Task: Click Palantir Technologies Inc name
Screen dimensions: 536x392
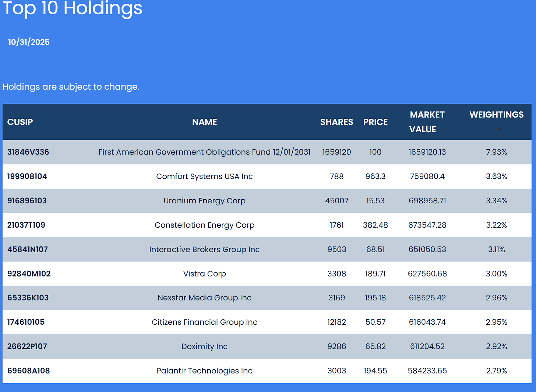Action: 205,371
